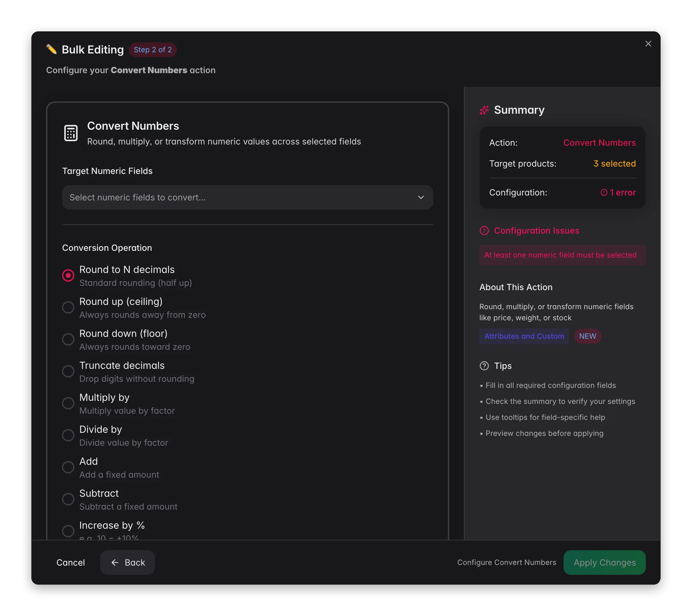This screenshot has height=616, width=692.
Task: Go Back to previous step
Action: (127, 563)
